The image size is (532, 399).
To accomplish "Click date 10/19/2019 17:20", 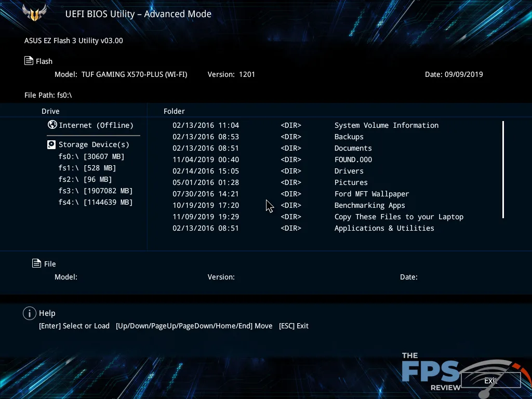I will coord(206,205).
